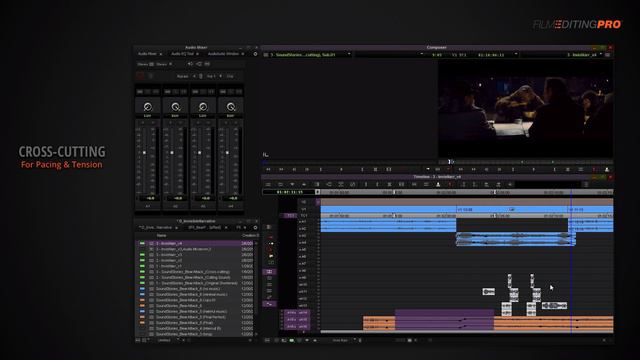Click the red record button in Audio Mixer
This screenshot has height=360, width=640.
[140, 76]
